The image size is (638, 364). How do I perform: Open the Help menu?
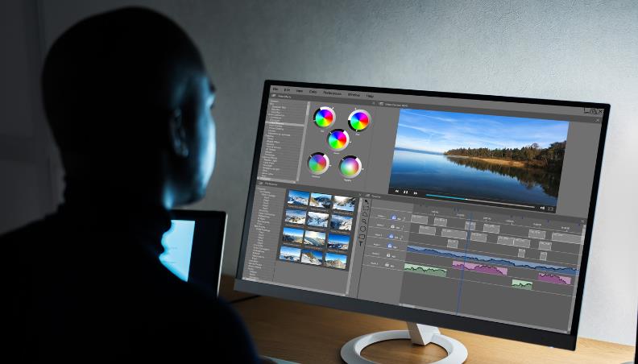coord(370,96)
